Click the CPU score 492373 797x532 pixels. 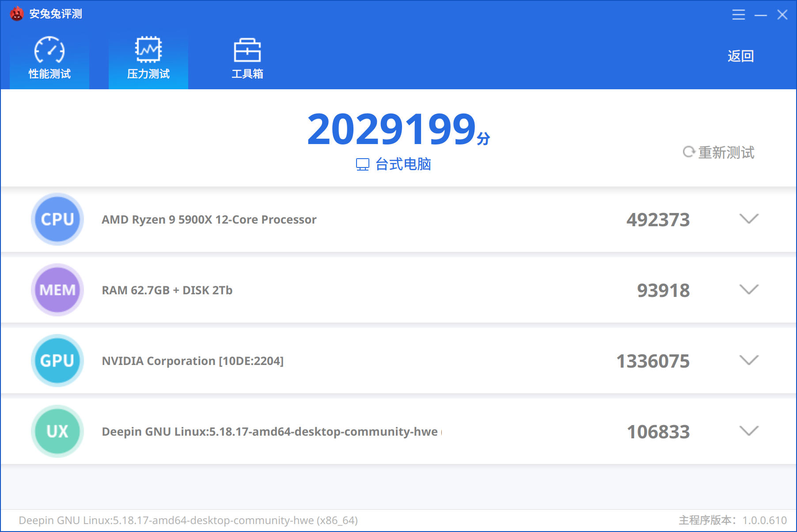click(x=658, y=220)
